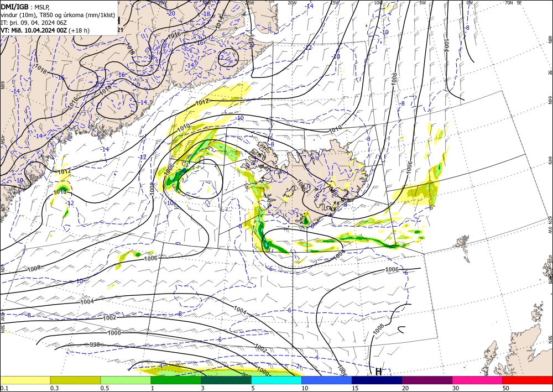Click the legend value '15'

point(355,388)
